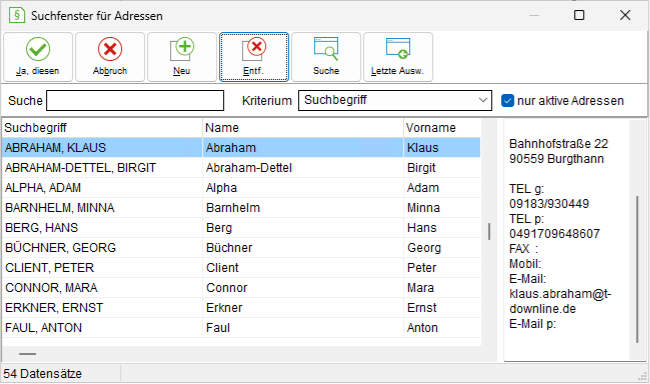Select row ABRAHAM, KLAUS

(241, 148)
